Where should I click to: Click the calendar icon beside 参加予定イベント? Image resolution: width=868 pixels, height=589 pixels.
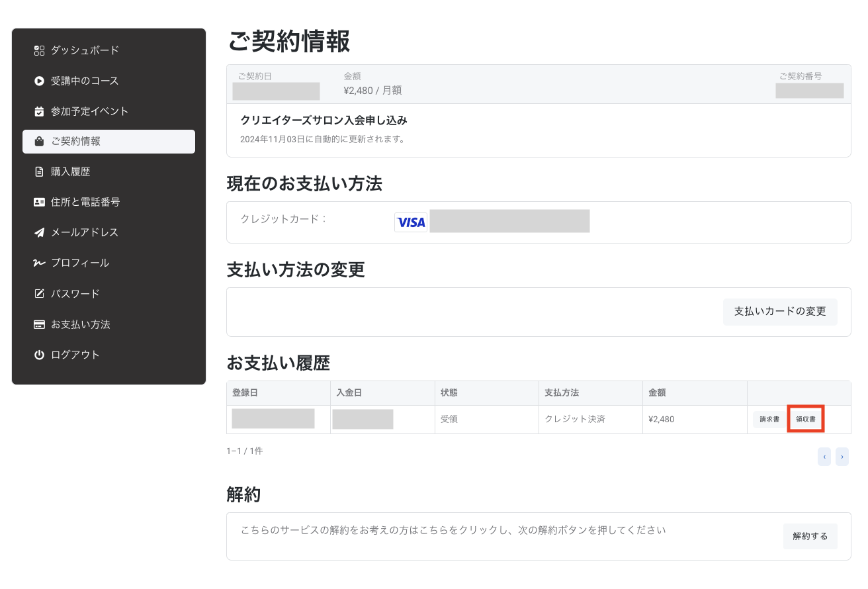(39, 111)
